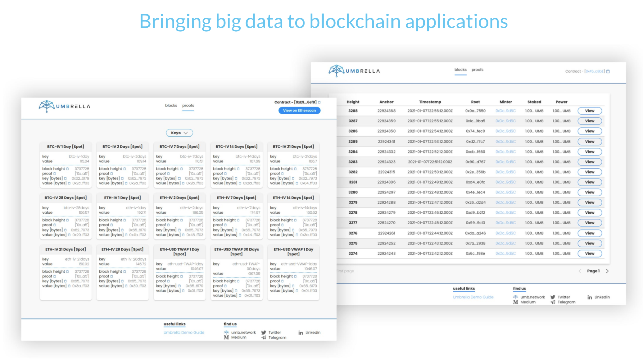This screenshot has width=643, height=364.
Task: Copy value bytes in ETH-IV 21 Days card
Action: [x=69, y=286]
